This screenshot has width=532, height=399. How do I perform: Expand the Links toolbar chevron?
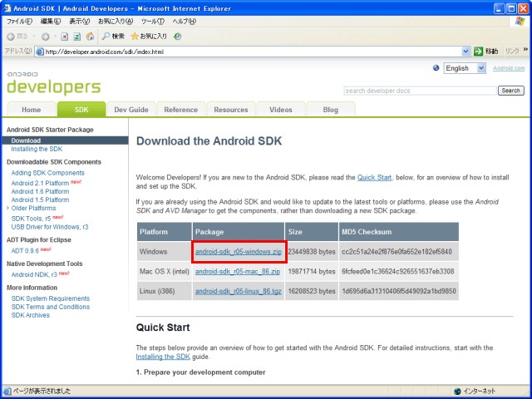coord(525,50)
